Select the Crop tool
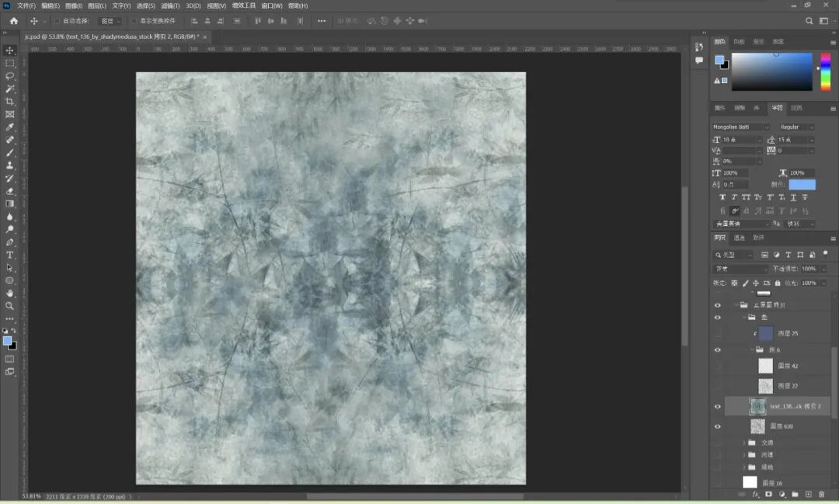 [x=9, y=102]
